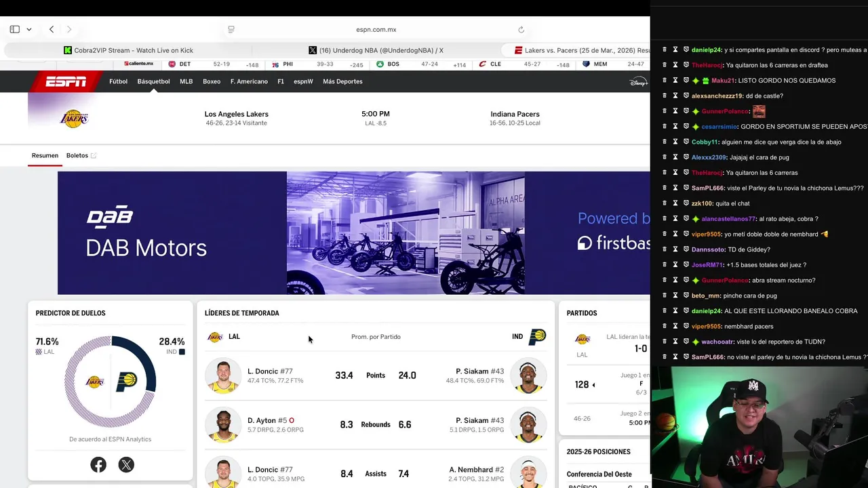The height and width of the screenshot is (488, 868).
Task: Open L. Doncic points leader photo
Action: click(x=222, y=375)
